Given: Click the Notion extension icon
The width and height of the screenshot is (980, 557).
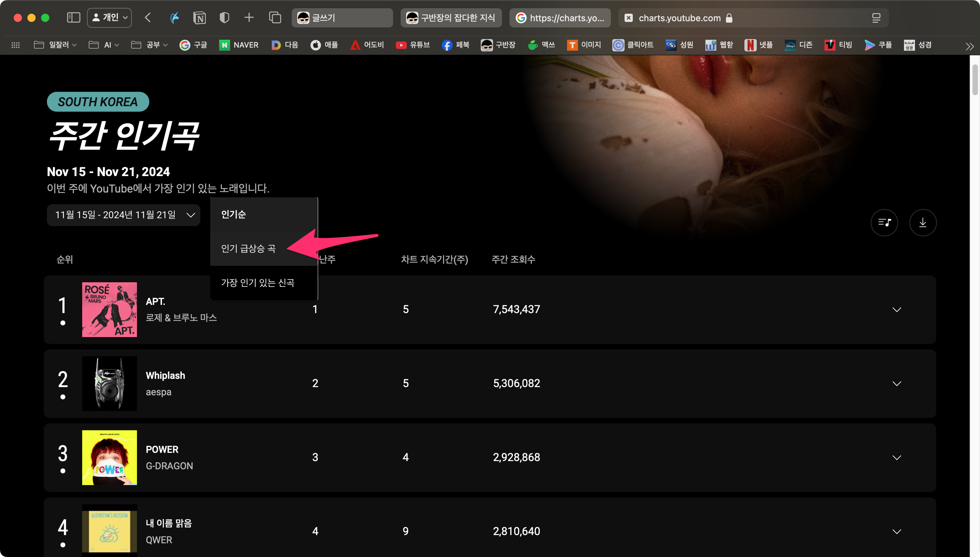Looking at the screenshot, I should [200, 17].
